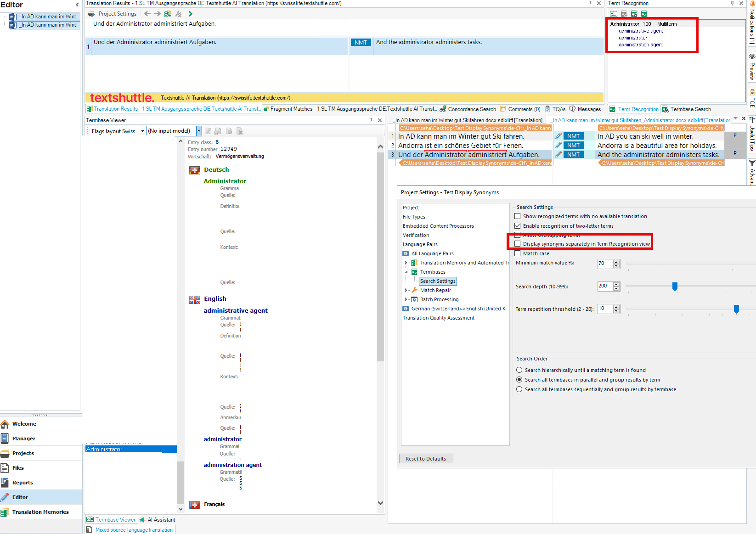Open the Translation Memories view
The width and height of the screenshot is (756, 534).
pyautogui.click(x=41, y=512)
